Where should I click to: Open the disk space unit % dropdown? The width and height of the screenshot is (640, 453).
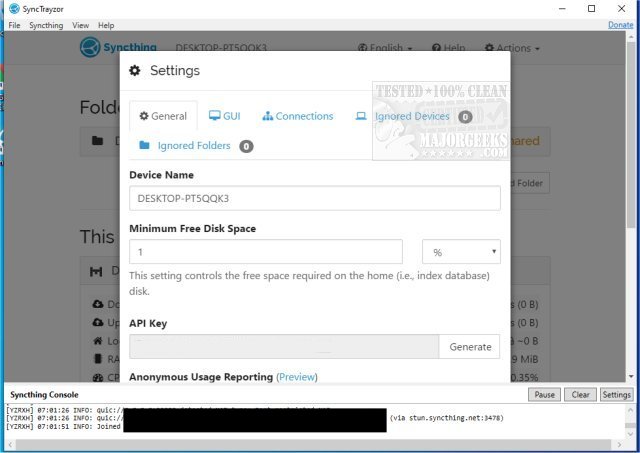[461, 252]
